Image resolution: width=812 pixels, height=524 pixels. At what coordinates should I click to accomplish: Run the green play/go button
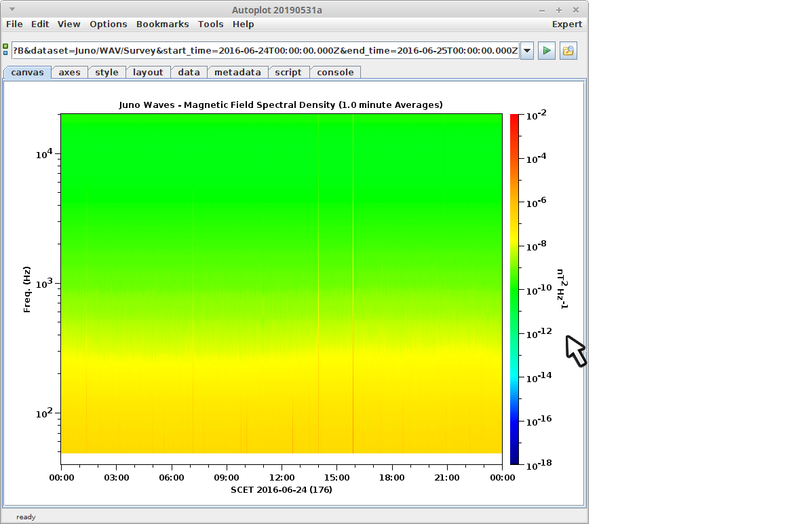546,51
